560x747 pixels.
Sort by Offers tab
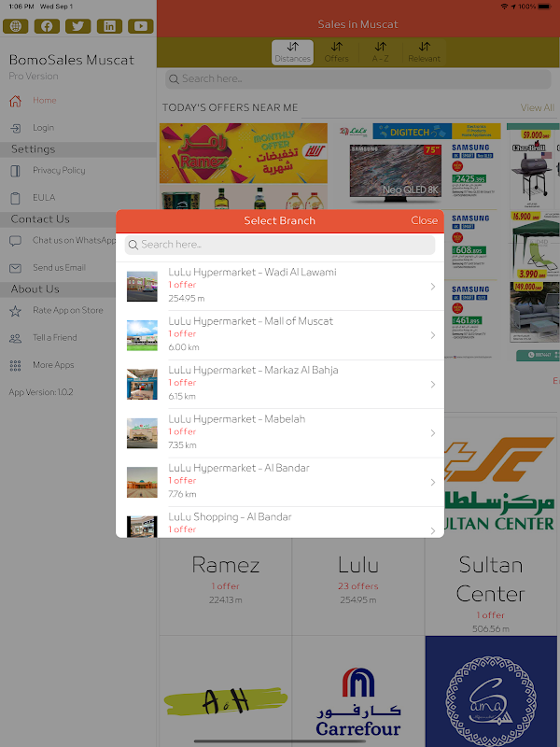336,52
